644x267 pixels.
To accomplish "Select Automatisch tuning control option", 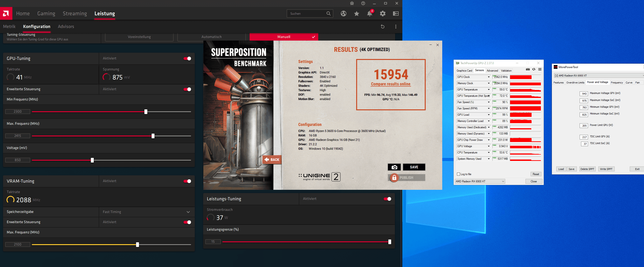I will pyautogui.click(x=212, y=37).
